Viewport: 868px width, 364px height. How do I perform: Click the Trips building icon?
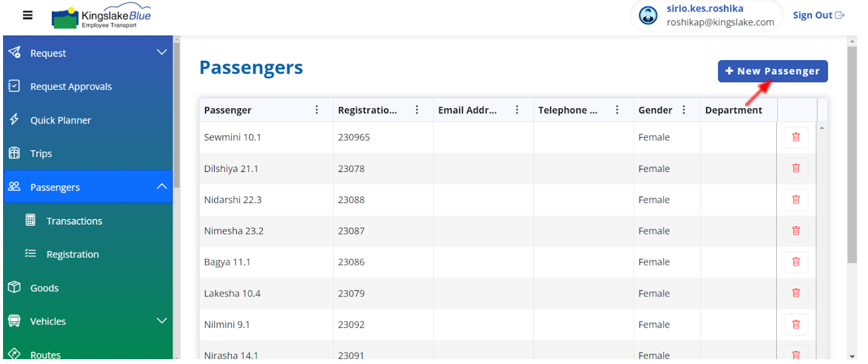[14, 153]
